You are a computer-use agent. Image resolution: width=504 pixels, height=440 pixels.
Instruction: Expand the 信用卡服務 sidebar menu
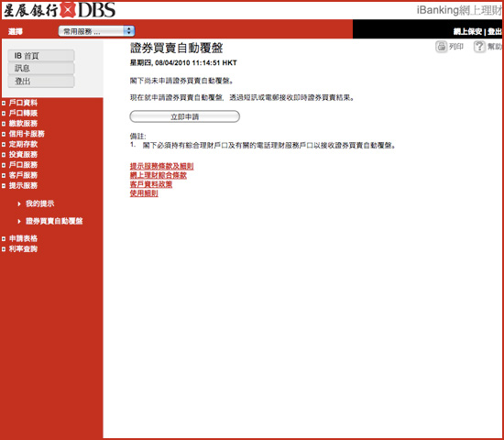click(x=27, y=134)
